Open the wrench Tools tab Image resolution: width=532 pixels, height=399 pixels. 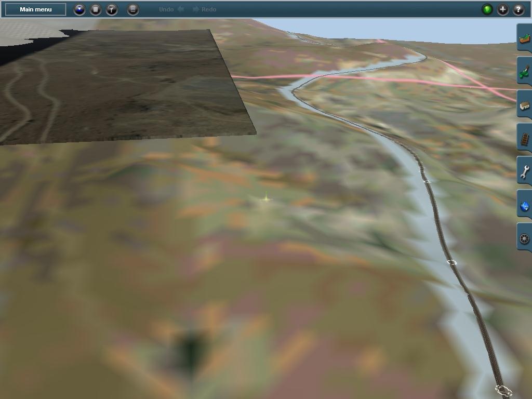pyautogui.click(x=525, y=172)
